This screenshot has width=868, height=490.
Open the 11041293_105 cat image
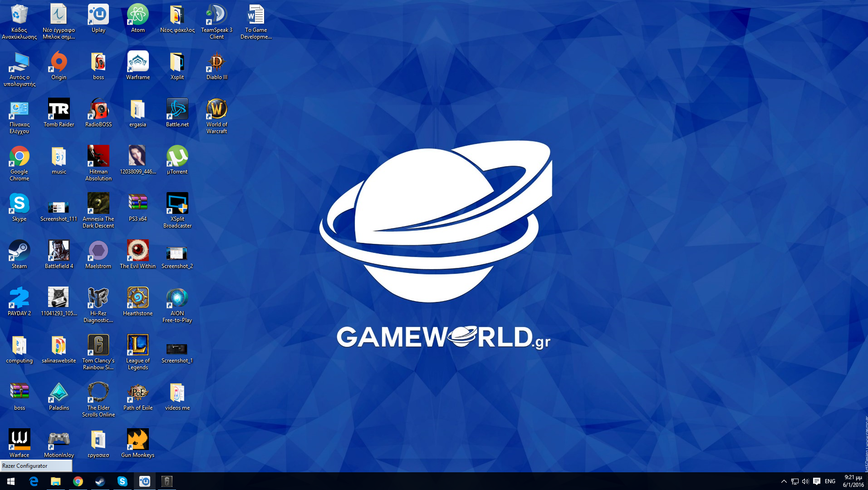[59, 302]
